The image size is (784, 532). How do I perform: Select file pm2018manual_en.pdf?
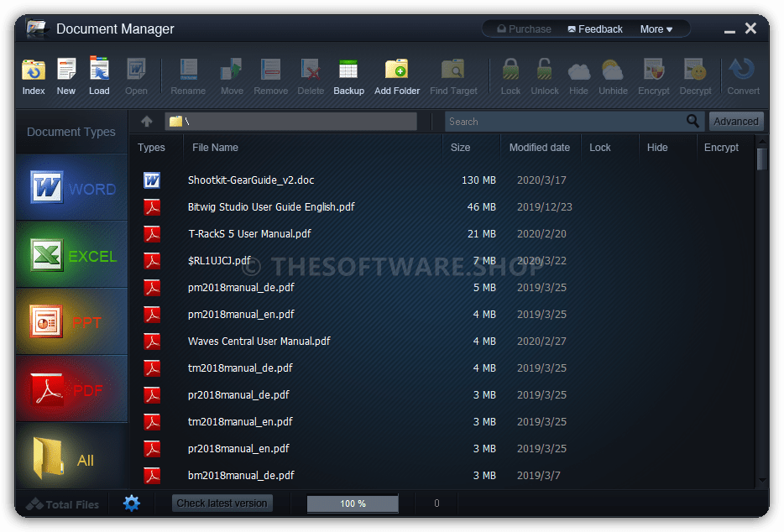click(x=241, y=315)
